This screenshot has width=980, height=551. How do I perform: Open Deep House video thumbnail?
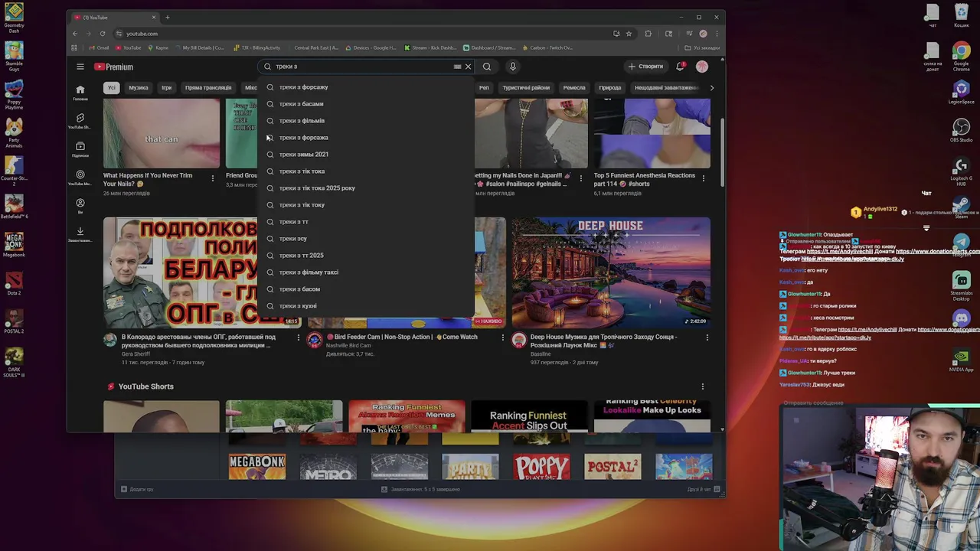pyautogui.click(x=611, y=272)
